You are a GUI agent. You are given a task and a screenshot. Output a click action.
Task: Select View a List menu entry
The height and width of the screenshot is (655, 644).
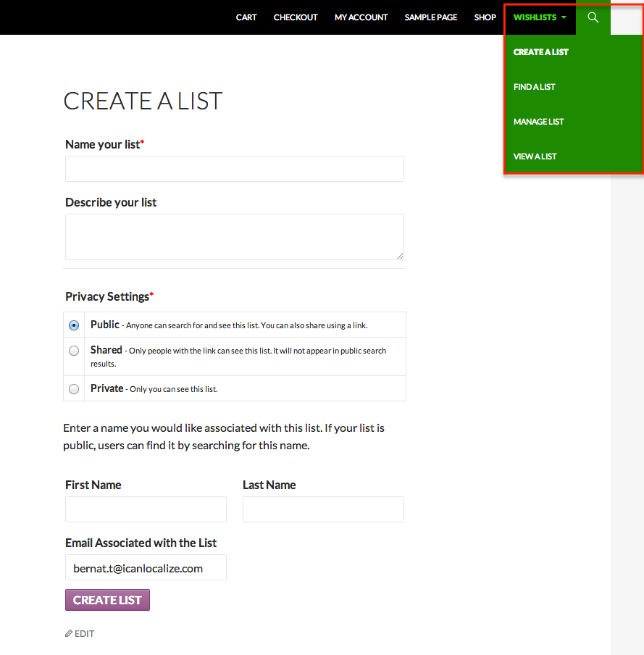(535, 157)
